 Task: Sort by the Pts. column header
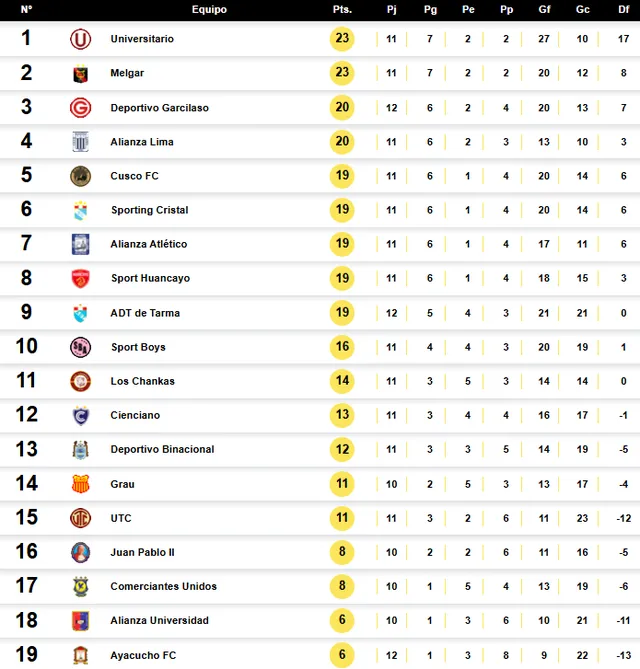[342, 9]
